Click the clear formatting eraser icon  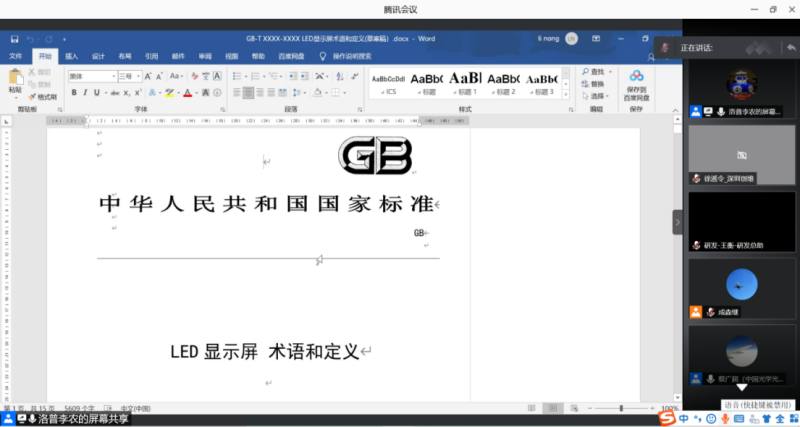pyautogui.click(x=194, y=76)
